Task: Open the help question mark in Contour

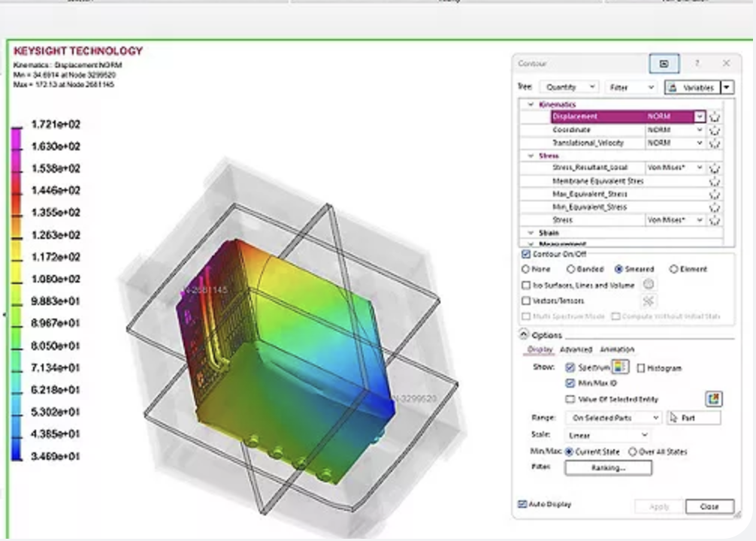Action: (697, 64)
